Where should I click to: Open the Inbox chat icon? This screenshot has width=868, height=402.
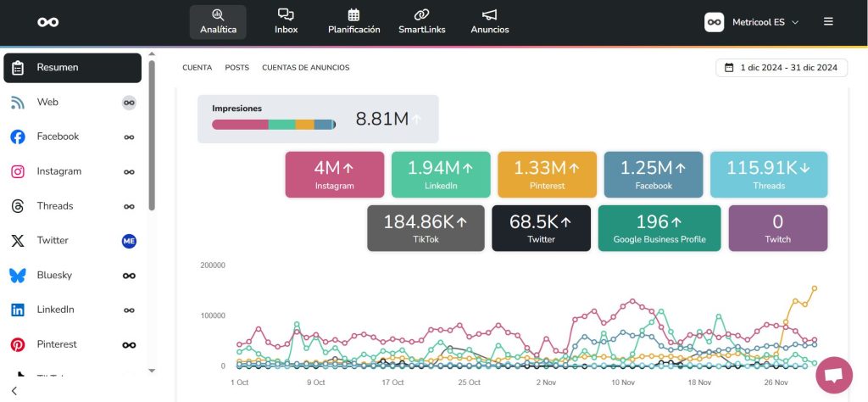pos(286,15)
